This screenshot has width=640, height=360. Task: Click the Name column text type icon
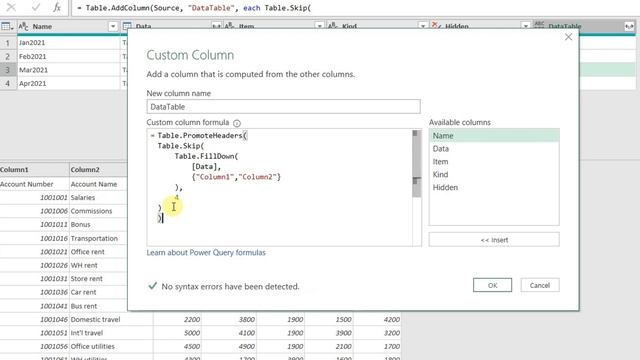24,27
